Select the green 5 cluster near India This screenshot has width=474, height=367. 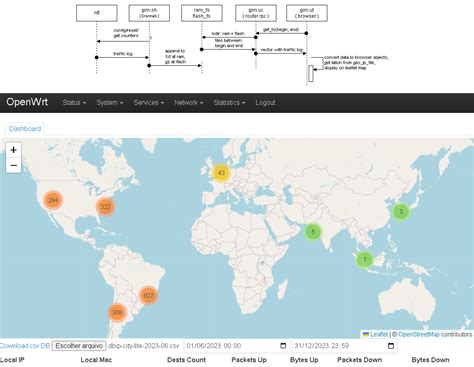(313, 231)
